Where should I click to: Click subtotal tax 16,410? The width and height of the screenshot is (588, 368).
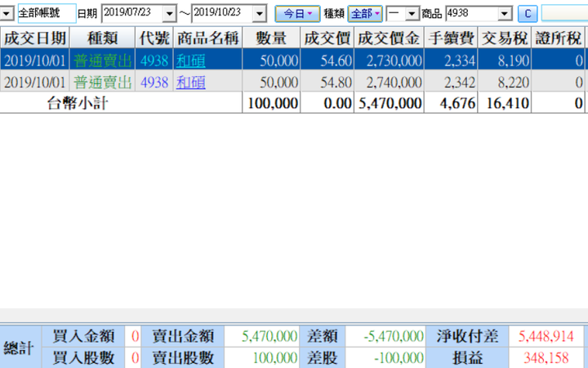click(508, 103)
